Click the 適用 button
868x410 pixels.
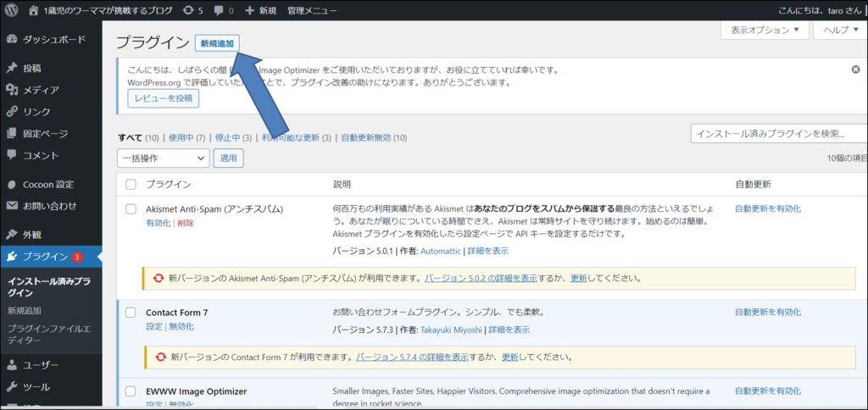click(229, 158)
